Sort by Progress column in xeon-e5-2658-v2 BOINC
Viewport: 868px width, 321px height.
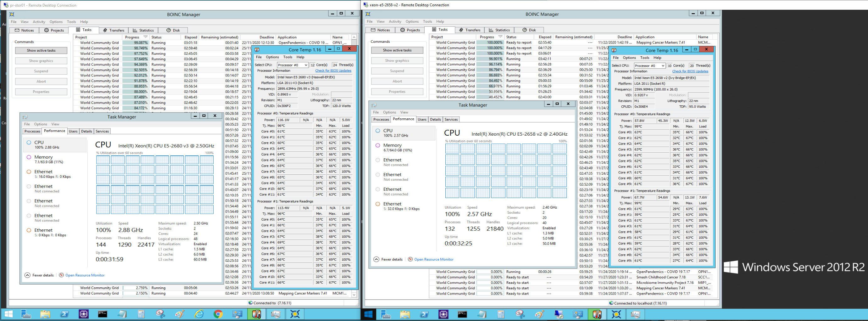[491, 37]
